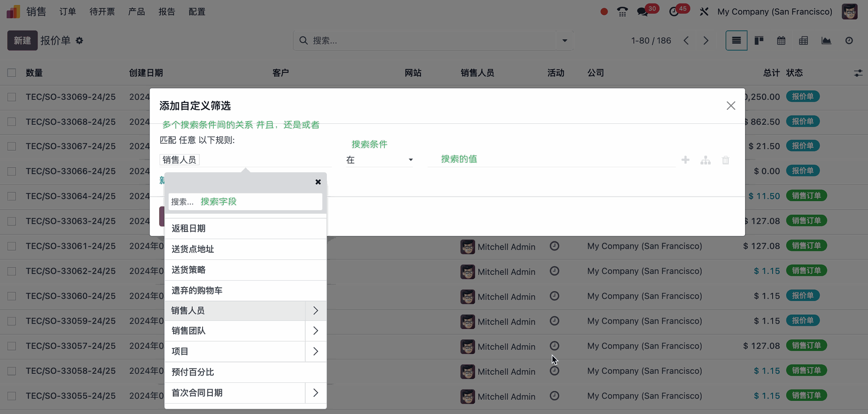Delete the filter rule with trash icon
This screenshot has width=868, height=414.
coord(726,160)
